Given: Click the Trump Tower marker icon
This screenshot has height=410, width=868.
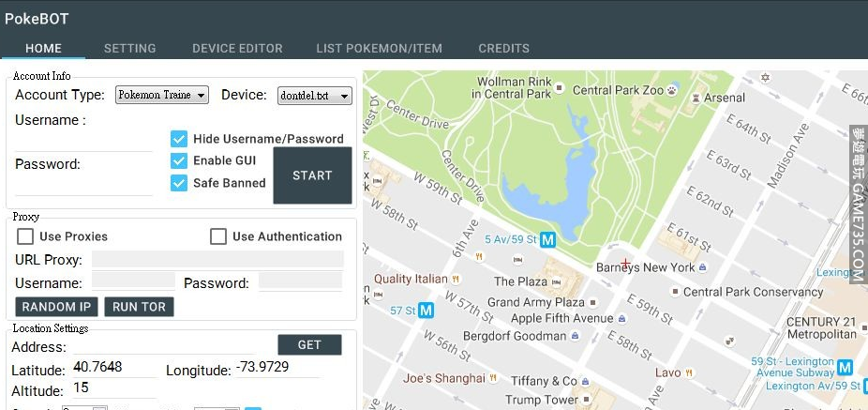Looking at the screenshot, I should [x=587, y=400].
